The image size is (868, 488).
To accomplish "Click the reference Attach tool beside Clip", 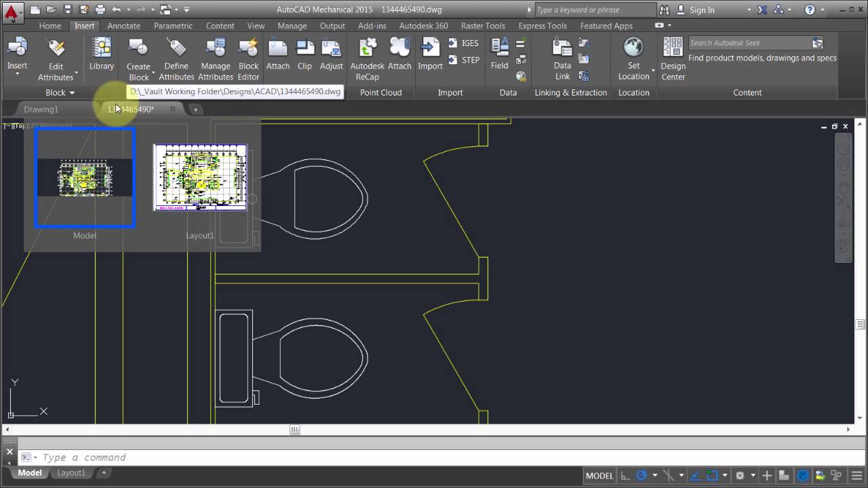I will tap(278, 54).
